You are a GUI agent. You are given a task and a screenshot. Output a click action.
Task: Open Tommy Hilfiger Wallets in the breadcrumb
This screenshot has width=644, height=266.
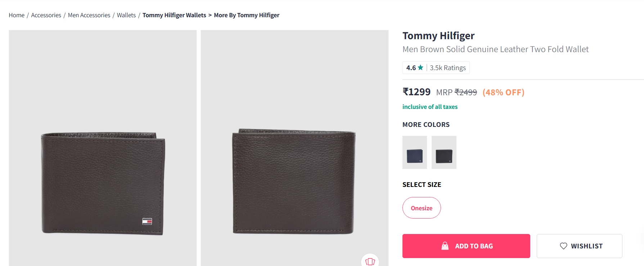[174, 15]
